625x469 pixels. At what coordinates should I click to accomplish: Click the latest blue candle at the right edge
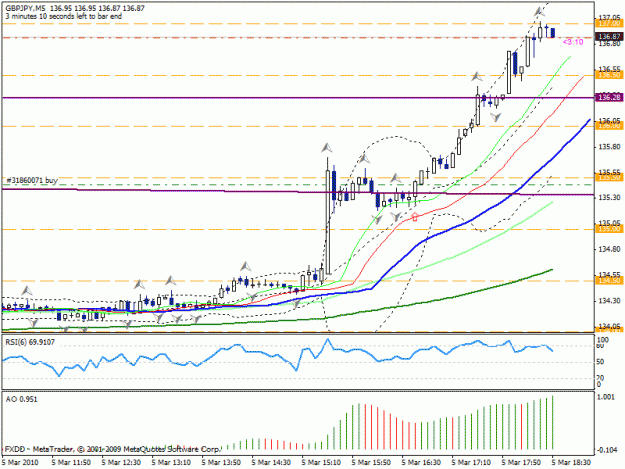coord(553,33)
